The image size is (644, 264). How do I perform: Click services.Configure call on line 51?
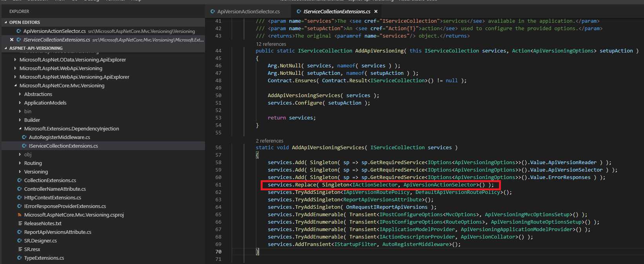(295, 103)
